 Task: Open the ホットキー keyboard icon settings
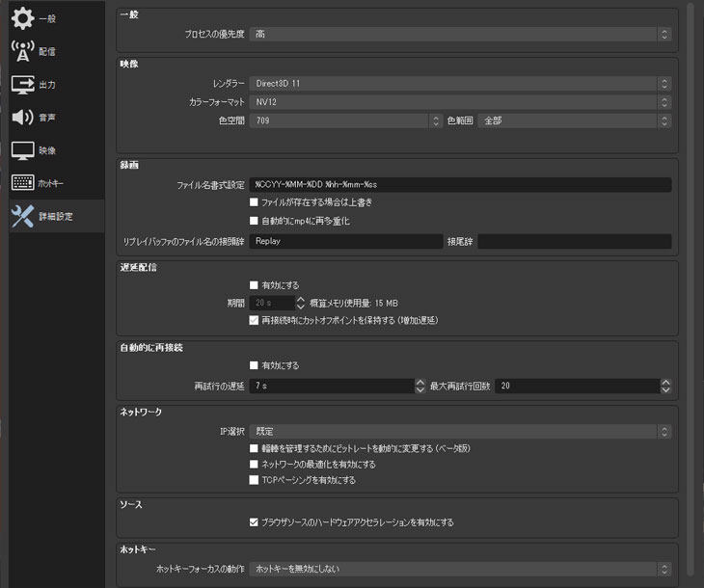coord(22,183)
